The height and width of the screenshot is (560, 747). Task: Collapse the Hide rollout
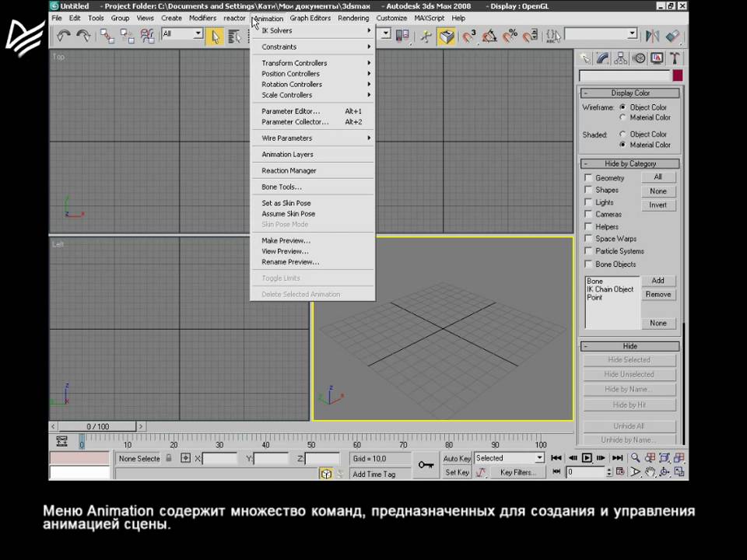[x=630, y=346]
